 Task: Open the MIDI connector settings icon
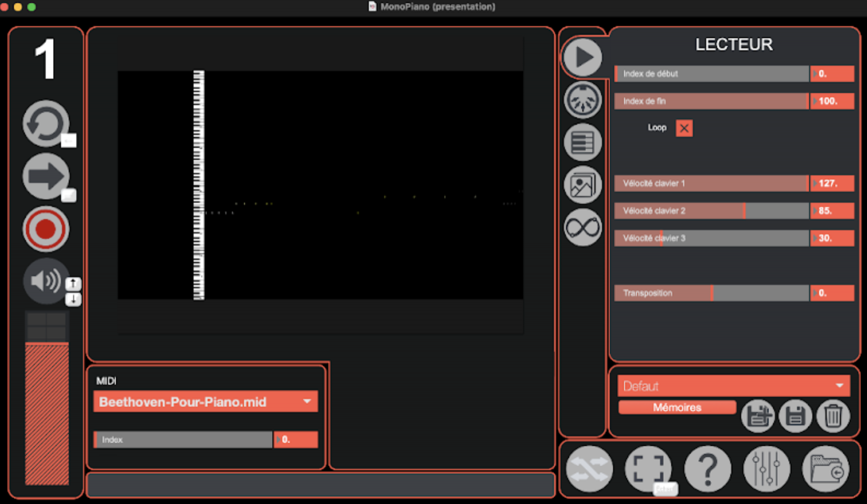click(583, 100)
